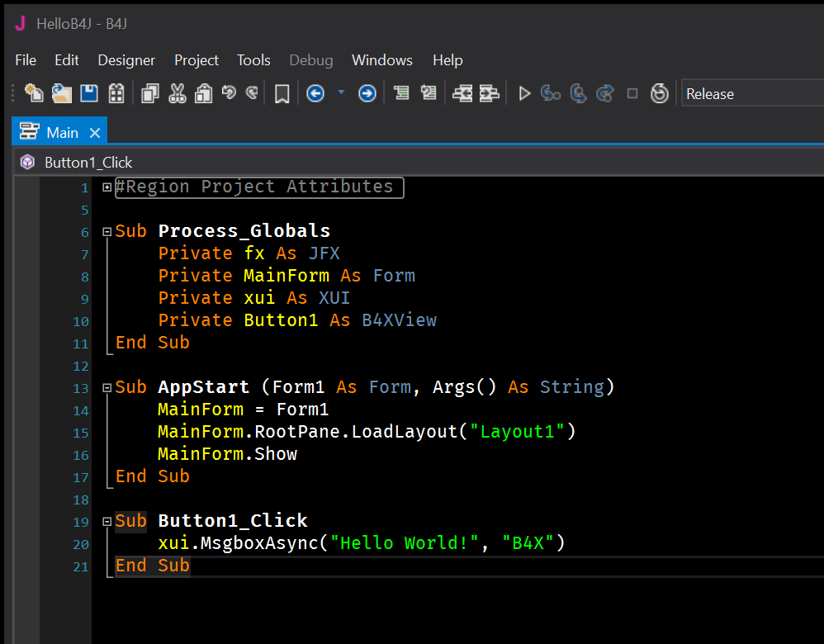Screen dimensions: 824x644
Task: Navigate backward with the blue left arrow
Action: click(315, 93)
